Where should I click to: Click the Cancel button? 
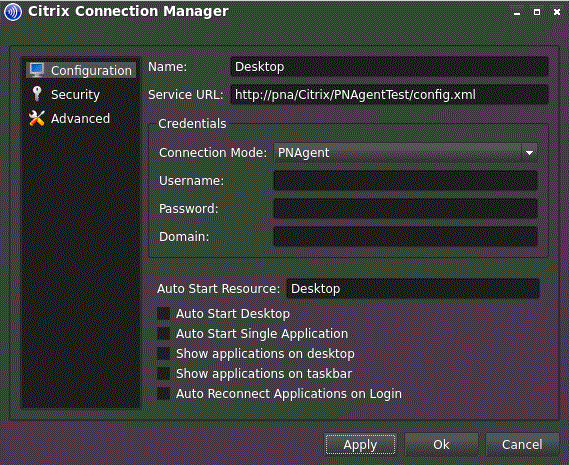[522, 444]
